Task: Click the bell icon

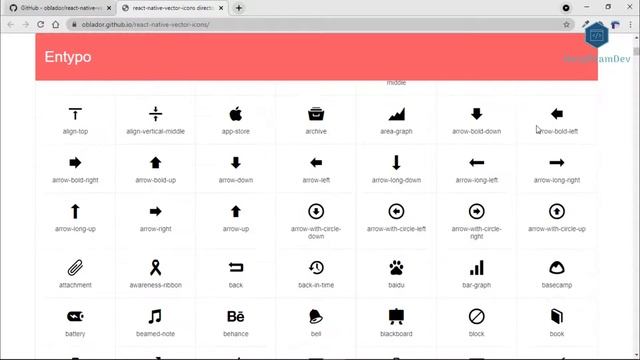Action: (316, 316)
